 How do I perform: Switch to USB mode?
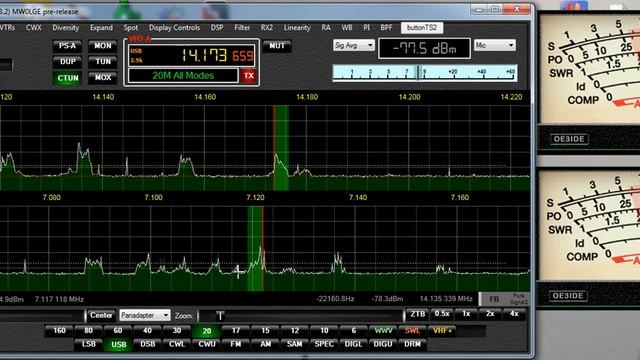[118, 344]
